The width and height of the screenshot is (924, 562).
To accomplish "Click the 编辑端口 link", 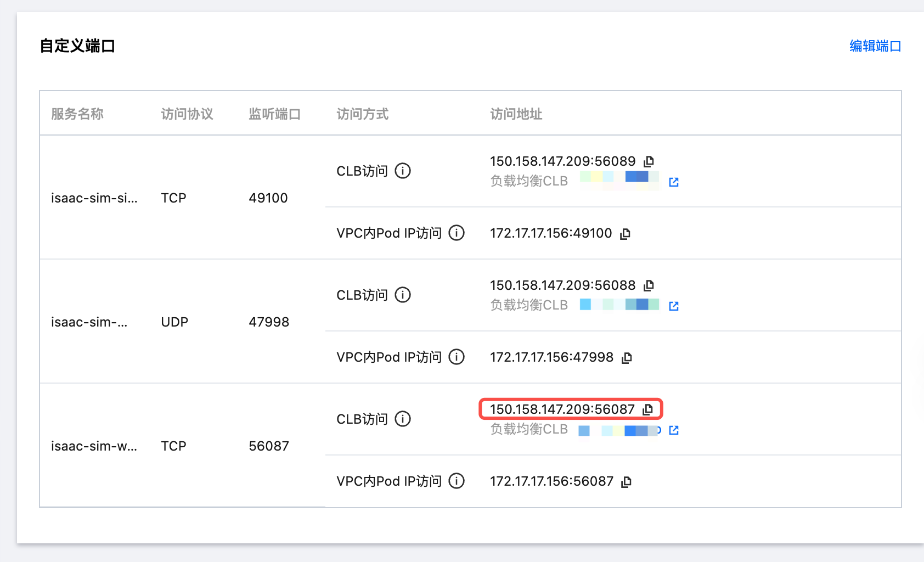I will tap(875, 46).
